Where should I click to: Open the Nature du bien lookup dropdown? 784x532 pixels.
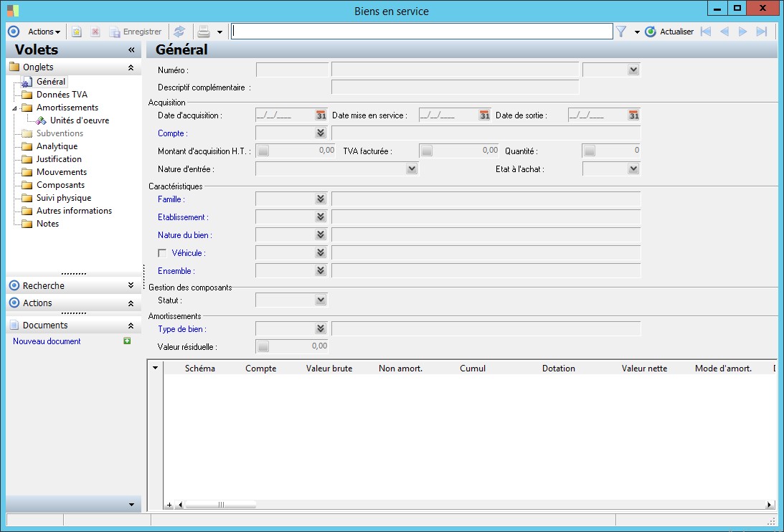click(321, 235)
